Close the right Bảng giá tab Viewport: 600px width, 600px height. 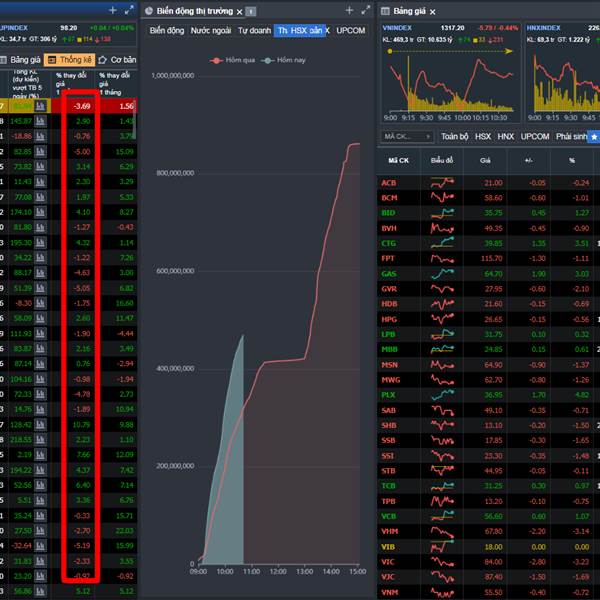432,12
